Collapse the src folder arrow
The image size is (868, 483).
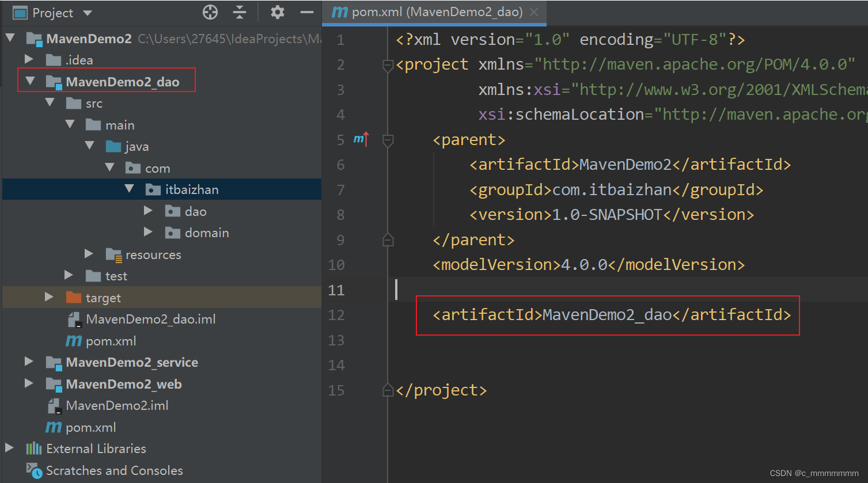click(x=50, y=102)
